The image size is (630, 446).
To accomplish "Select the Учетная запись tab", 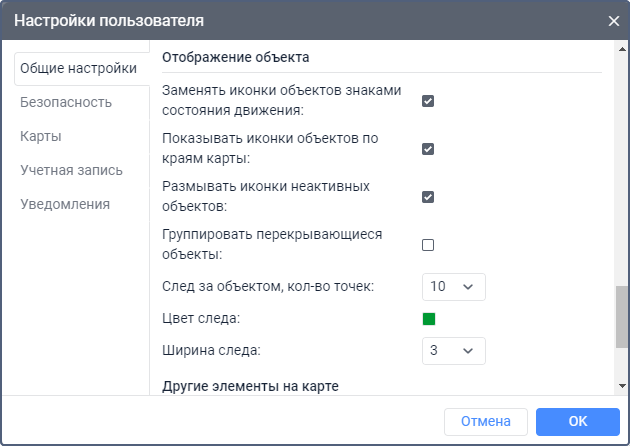I will (72, 170).
